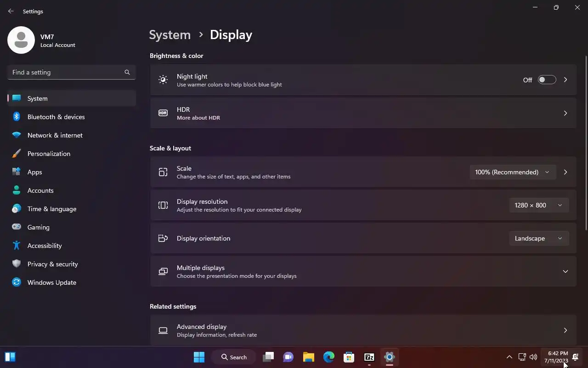The image size is (588, 368).
Task: Click the Display resolution row icon
Action: [x=163, y=205]
